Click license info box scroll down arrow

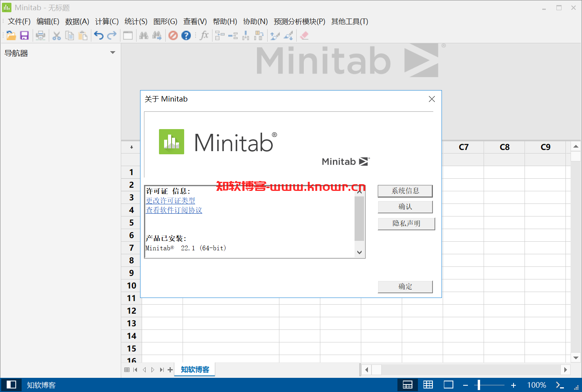tap(359, 253)
